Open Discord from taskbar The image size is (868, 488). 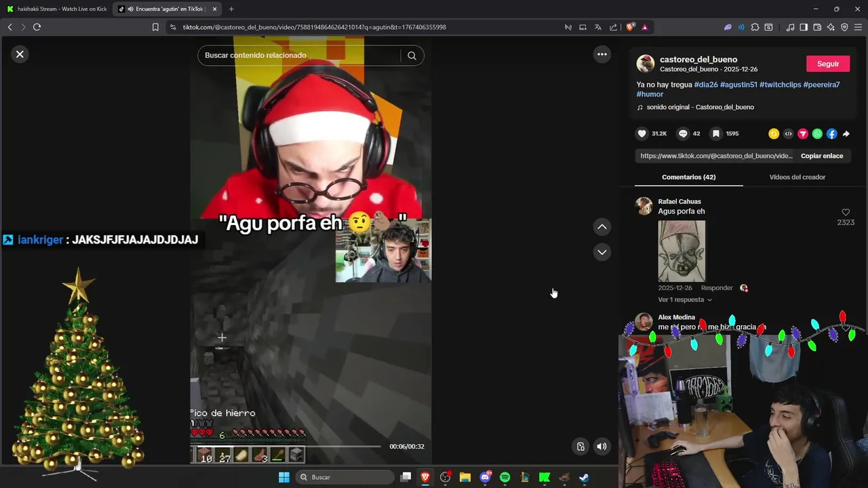485,477
